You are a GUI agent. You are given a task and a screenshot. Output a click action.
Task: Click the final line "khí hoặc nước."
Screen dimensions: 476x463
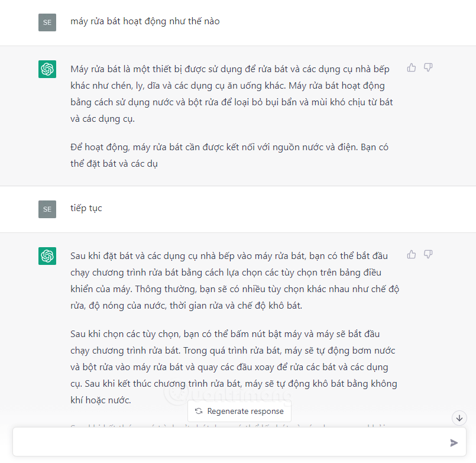pos(101,400)
